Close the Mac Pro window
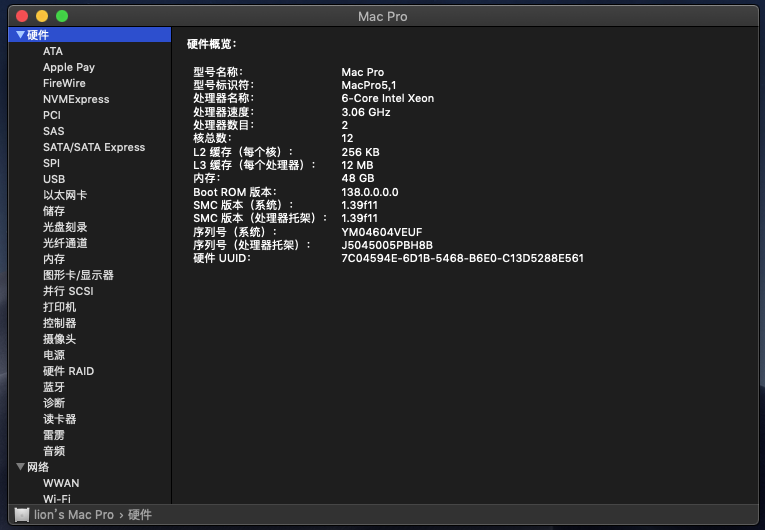The width and height of the screenshot is (765, 530). 22,16
